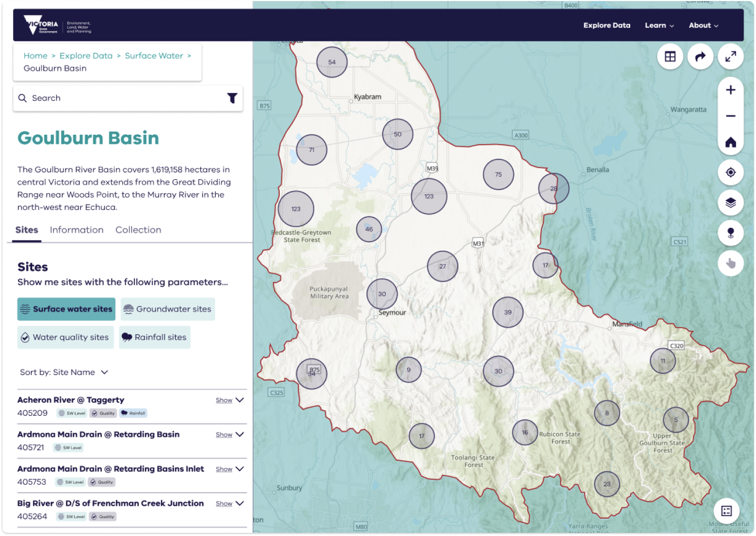Expand Acheron River @ Taggerty details
The width and height of the screenshot is (756, 536).
[230, 400]
